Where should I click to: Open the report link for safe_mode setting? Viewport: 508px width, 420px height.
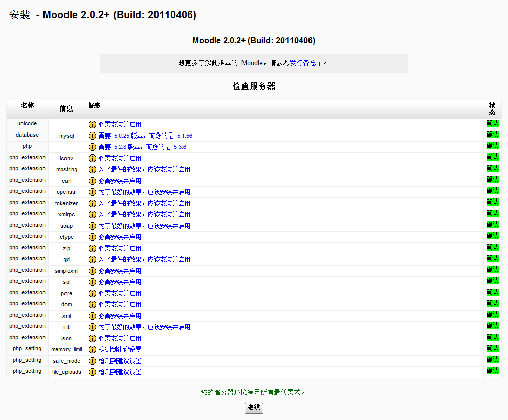point(120,361)
